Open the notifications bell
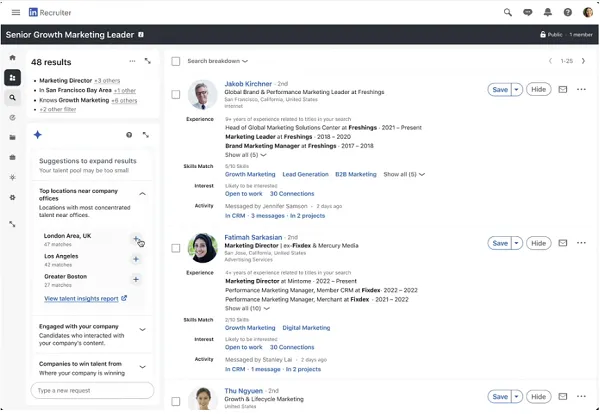 (x=548, y=13)
